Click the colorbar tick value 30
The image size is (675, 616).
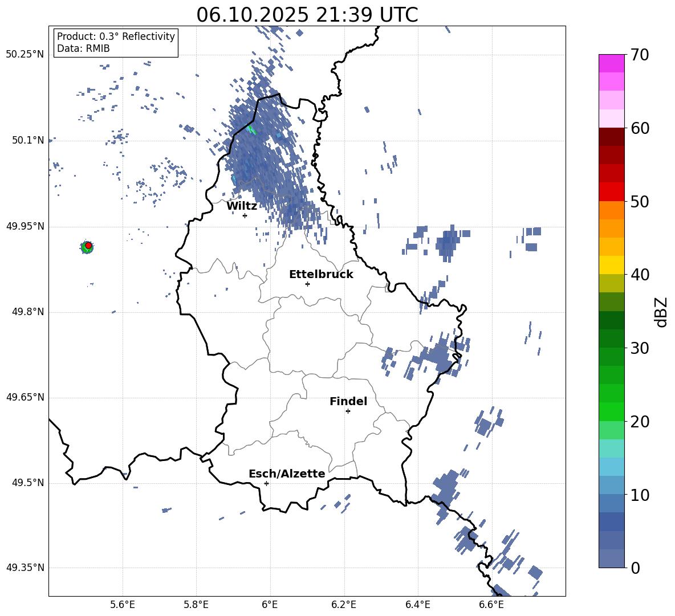(x=640, y=348)
